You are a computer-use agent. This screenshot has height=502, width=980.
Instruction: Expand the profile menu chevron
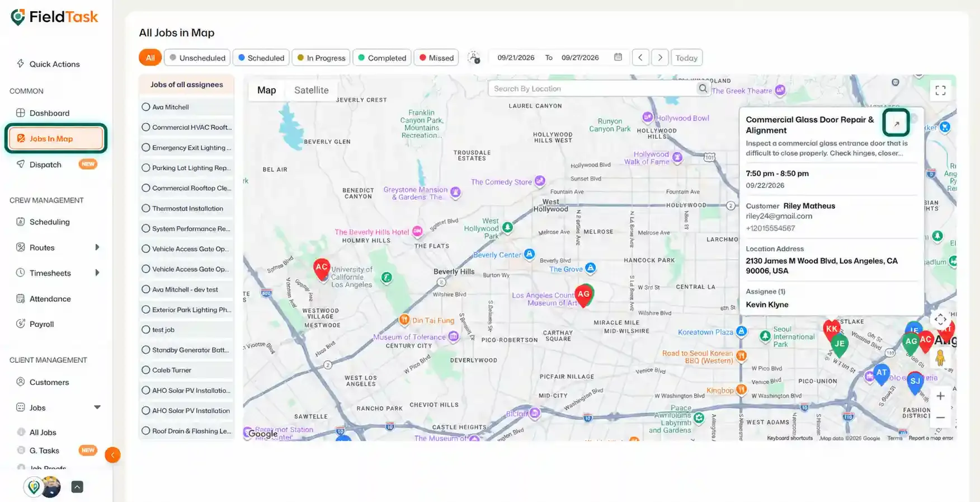point(77,487)
